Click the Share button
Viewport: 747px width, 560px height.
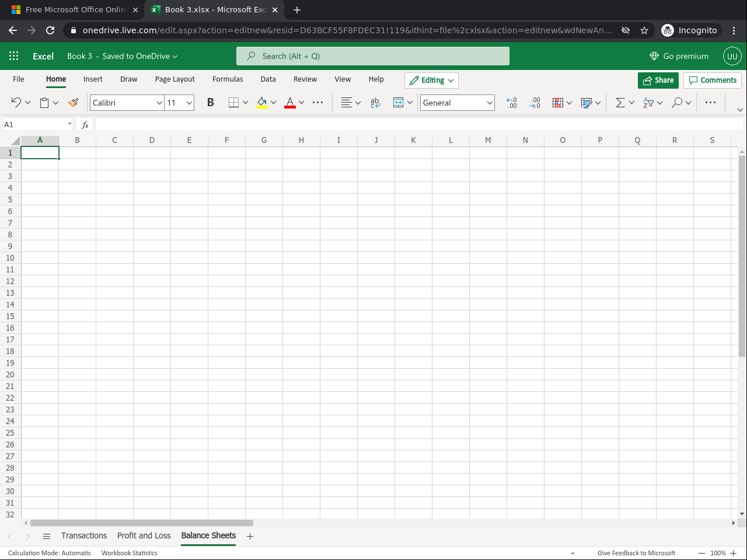pyautogui.click(x=658, y=80)
